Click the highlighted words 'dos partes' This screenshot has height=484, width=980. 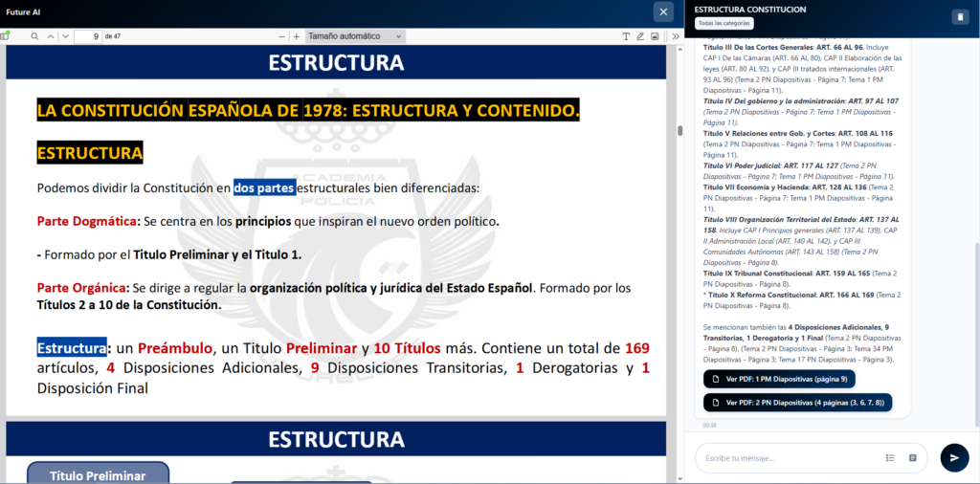(264, 188)
